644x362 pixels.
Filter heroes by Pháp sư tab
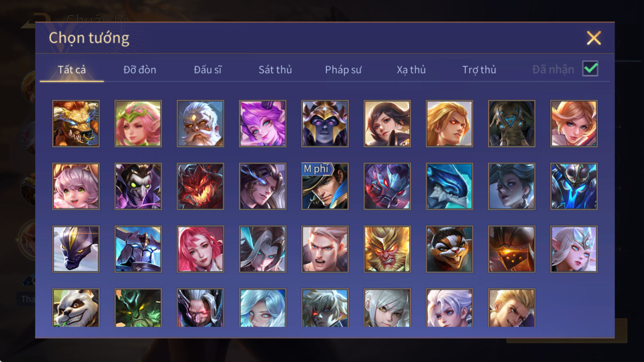(343, 70)
